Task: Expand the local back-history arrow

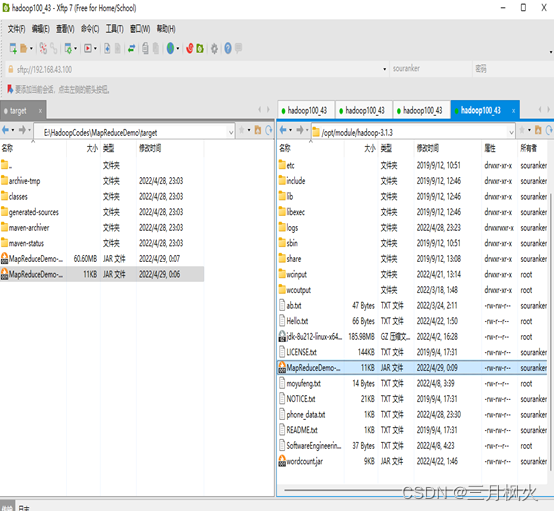Action: coord(13,130)
